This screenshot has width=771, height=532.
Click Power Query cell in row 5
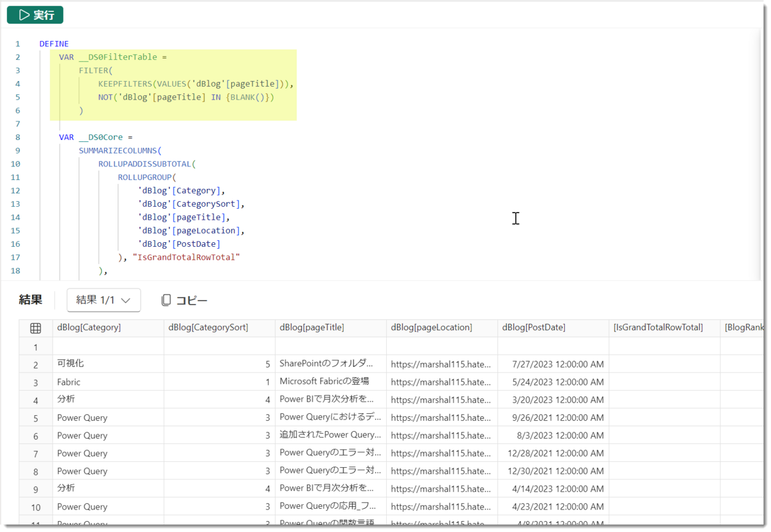click(x=108, y=418)
